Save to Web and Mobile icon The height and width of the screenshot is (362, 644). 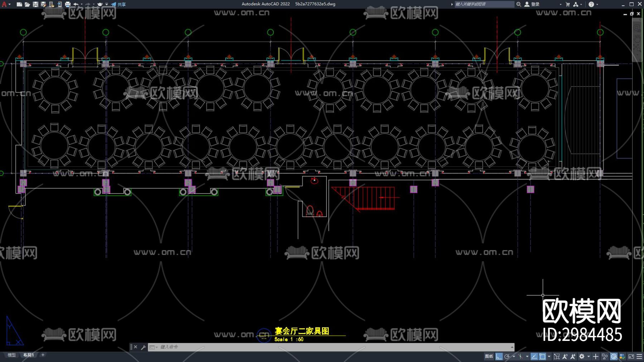59,4
